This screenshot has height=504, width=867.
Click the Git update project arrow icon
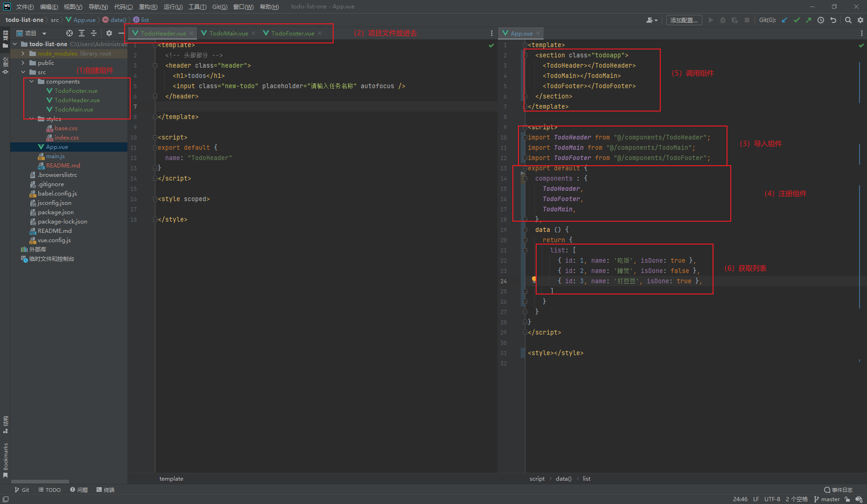pos(784,20)
